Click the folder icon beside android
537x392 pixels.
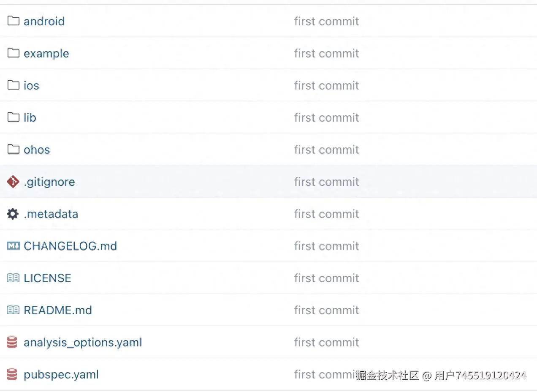(x=14, y=21)
